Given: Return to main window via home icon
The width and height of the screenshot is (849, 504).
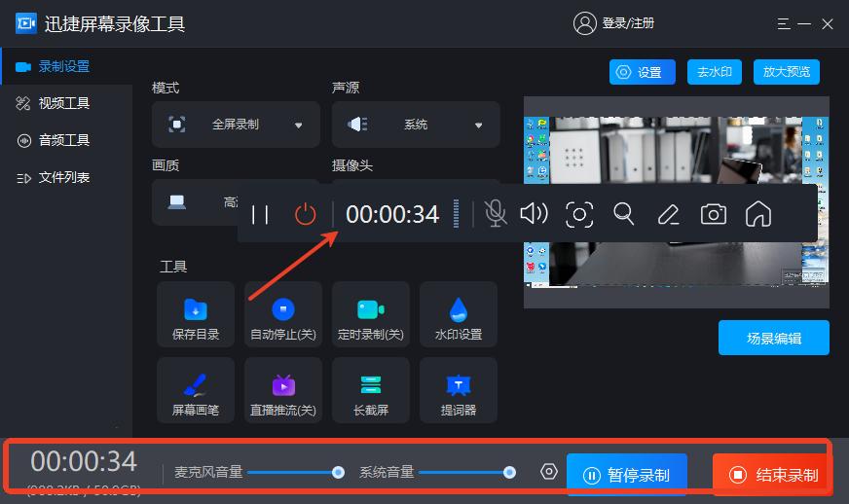Looking at the screenshot, I should pos(758,214).
